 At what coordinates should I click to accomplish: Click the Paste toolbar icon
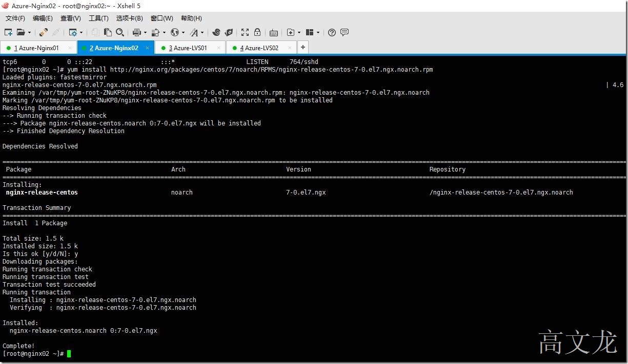(x=108, y=32)
